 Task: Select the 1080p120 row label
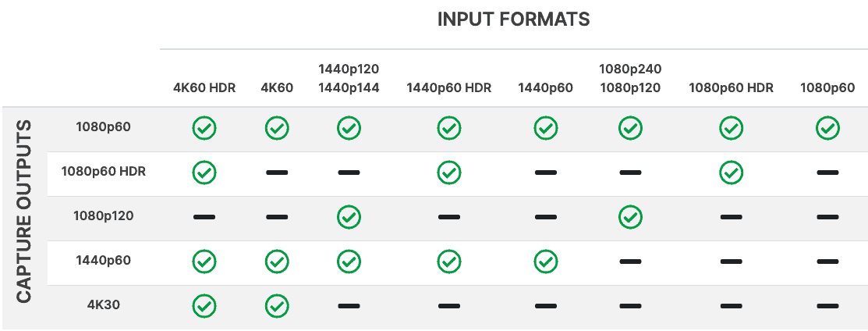coord(104,215)
